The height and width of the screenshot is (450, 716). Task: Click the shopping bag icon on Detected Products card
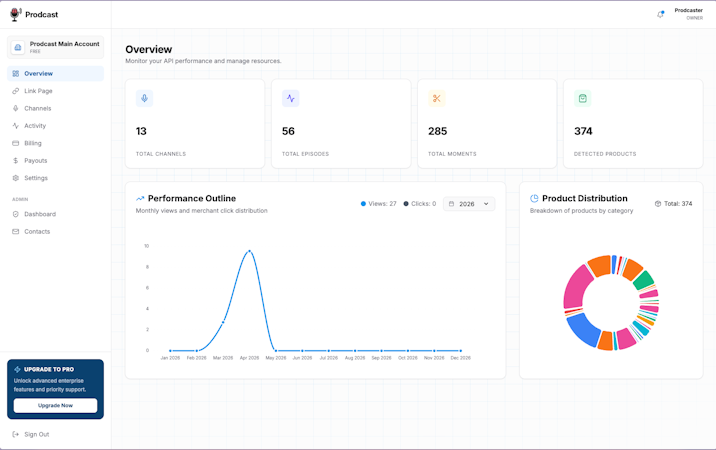pos(583,98)
